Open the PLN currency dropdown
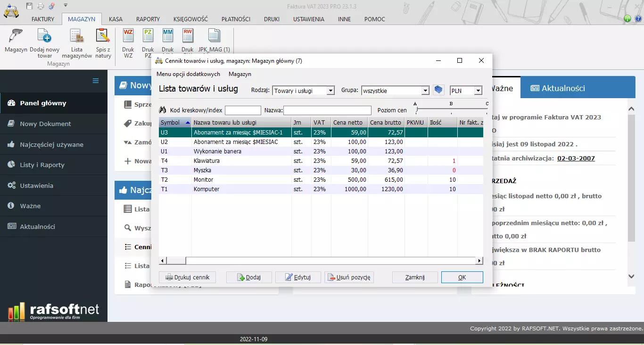644x345 pixels. pos(478,91)
